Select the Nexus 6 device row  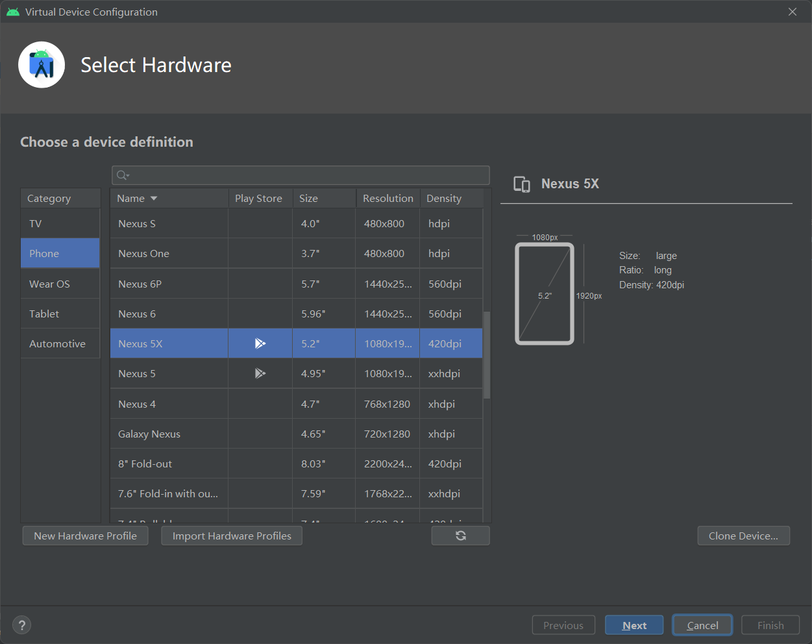tap(297, 314)
